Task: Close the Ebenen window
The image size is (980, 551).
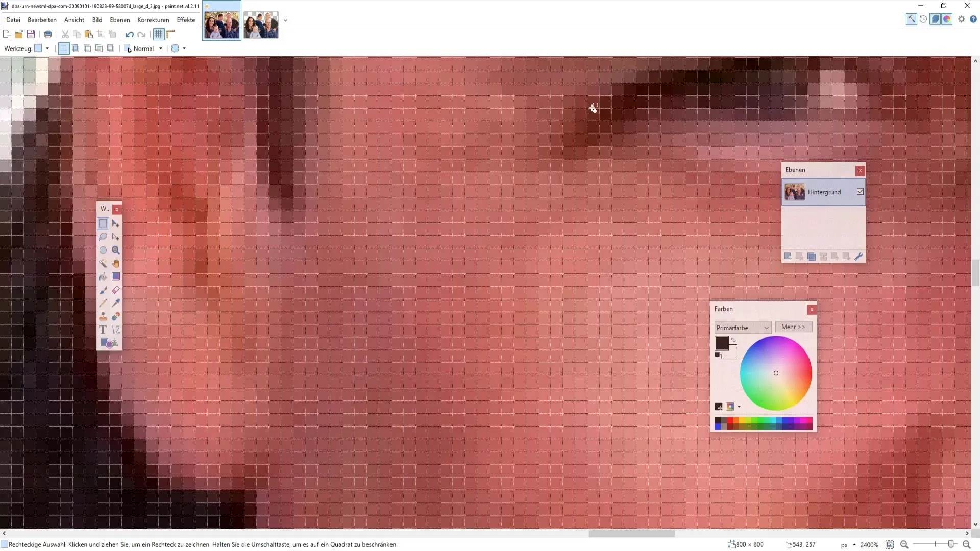Action: tap(860, 171)
